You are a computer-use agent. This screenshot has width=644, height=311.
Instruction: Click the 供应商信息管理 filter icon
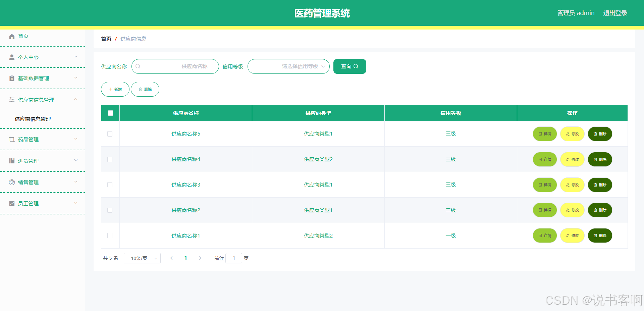[x=11, y=100]
